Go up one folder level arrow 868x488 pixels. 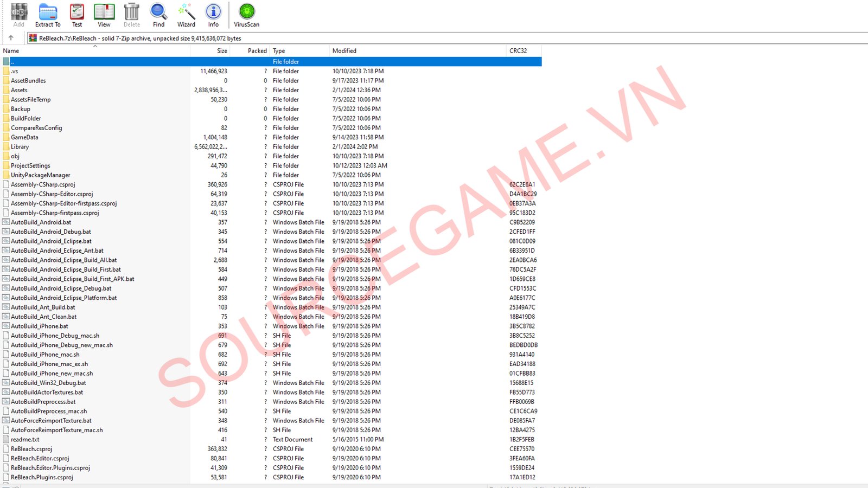[x=11, y=38]
